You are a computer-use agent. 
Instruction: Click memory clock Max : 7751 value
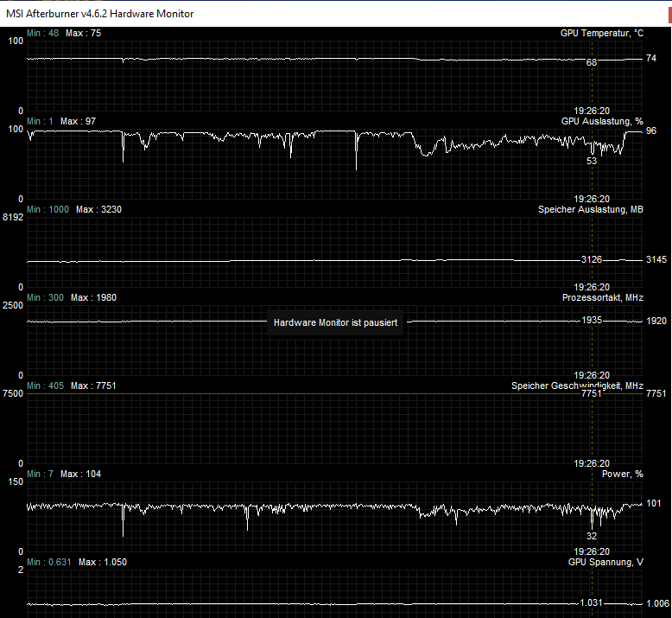pyautogui.click(x=93, y=385)
